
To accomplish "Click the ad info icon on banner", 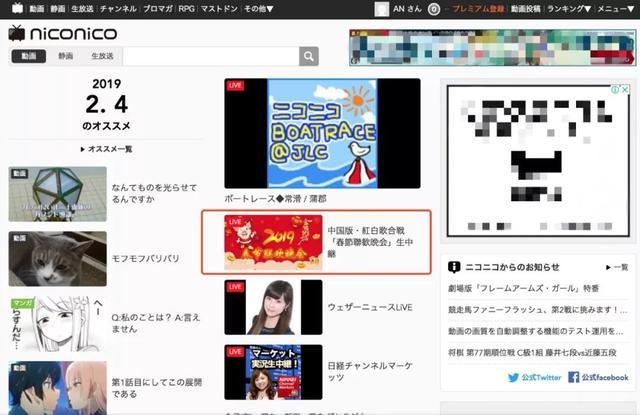I will click(x=615, y=90).
